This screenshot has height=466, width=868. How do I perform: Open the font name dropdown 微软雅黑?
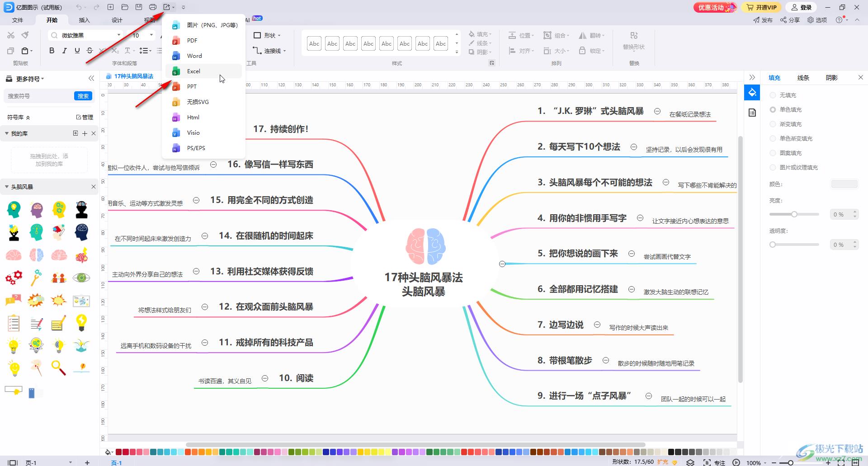tap(119, 35)
